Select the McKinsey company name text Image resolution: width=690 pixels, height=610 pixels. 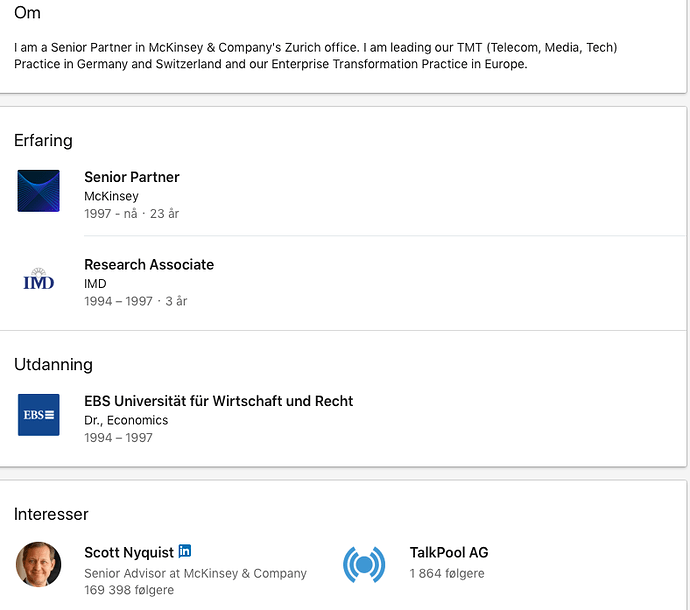[x=111, y=196]
